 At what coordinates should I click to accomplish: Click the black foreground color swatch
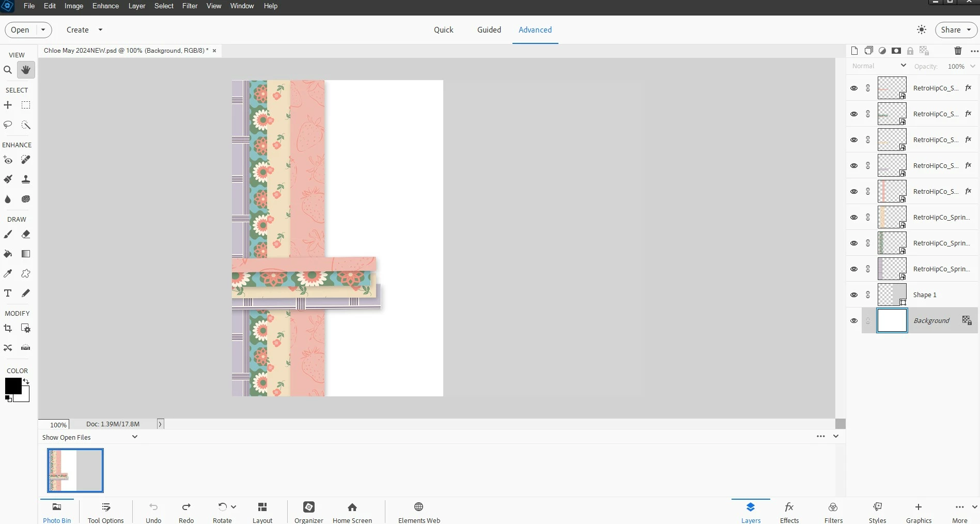point(12,384)
